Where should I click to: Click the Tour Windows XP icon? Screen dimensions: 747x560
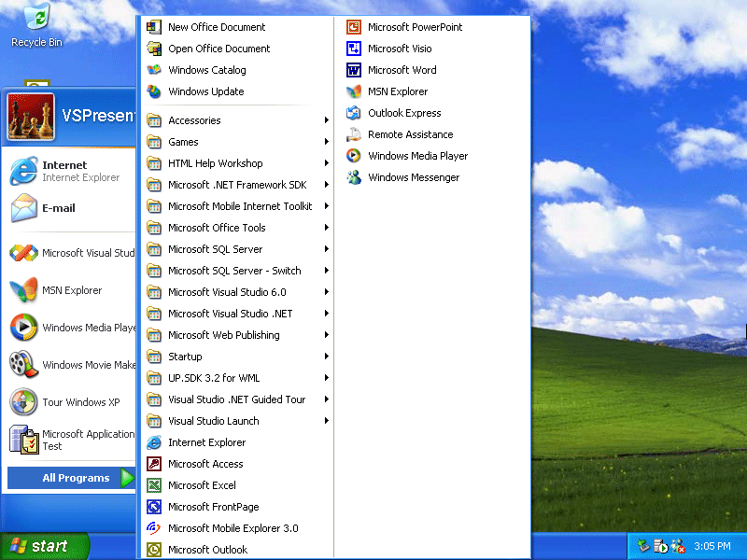tap(23, 402)
